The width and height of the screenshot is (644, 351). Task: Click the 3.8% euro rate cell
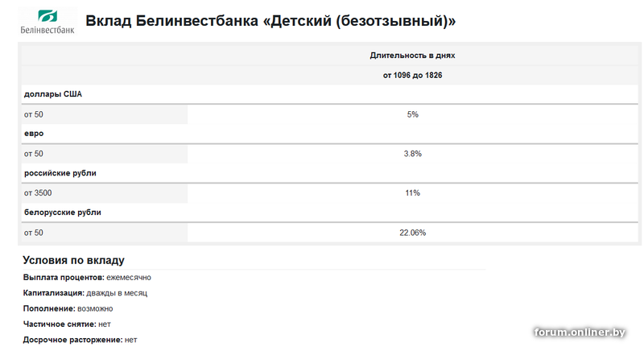[x=412, y=154]
